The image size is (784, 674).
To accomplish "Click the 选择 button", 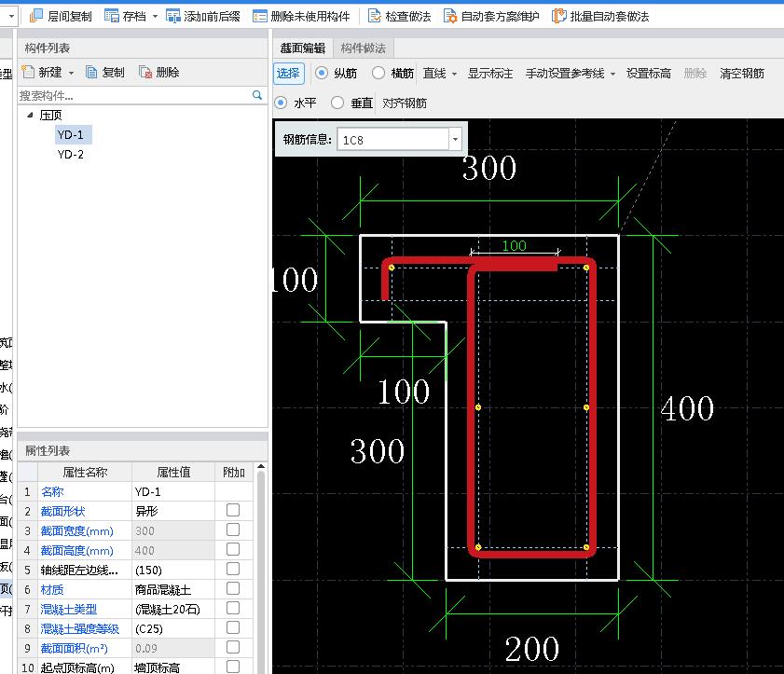I will coord(288,74).
